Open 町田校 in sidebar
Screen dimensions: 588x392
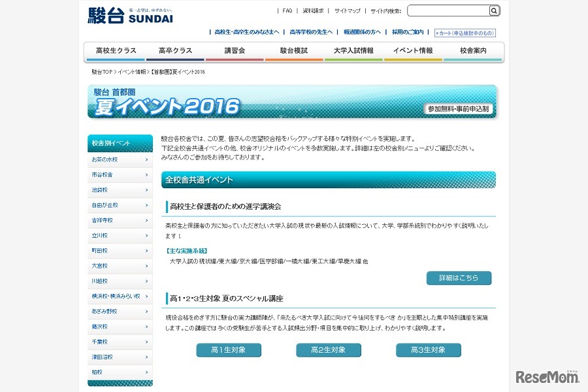pos(120,251)
